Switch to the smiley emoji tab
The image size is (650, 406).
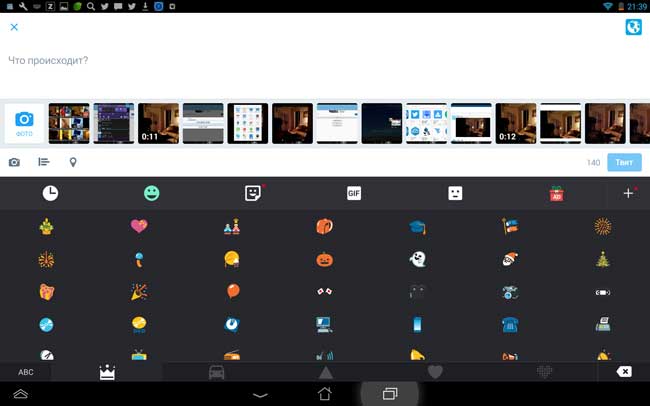pos(151,193)
